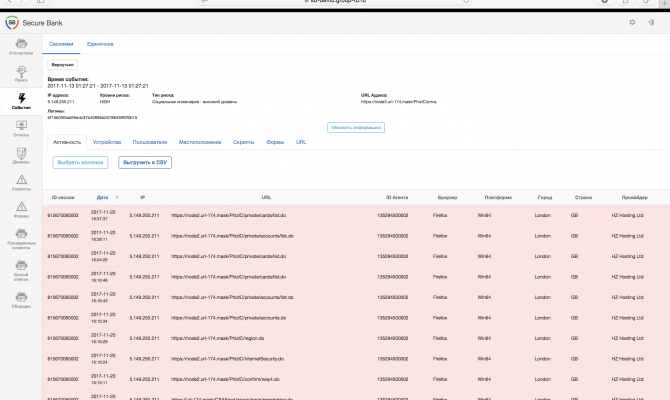The image size is (670, 400).
Task: Click the ID сессии column header
Action: pos(63,197)
